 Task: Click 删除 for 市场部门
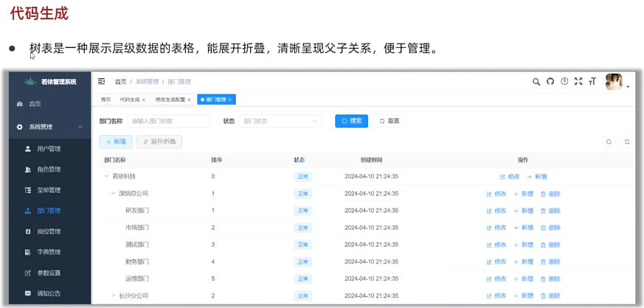click(550, 227)
